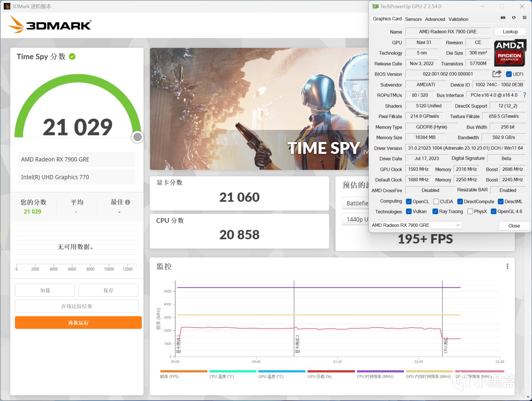Click the Bus Interface question mark
This screenshot has width=532, height=401.
tap(525, 95)
